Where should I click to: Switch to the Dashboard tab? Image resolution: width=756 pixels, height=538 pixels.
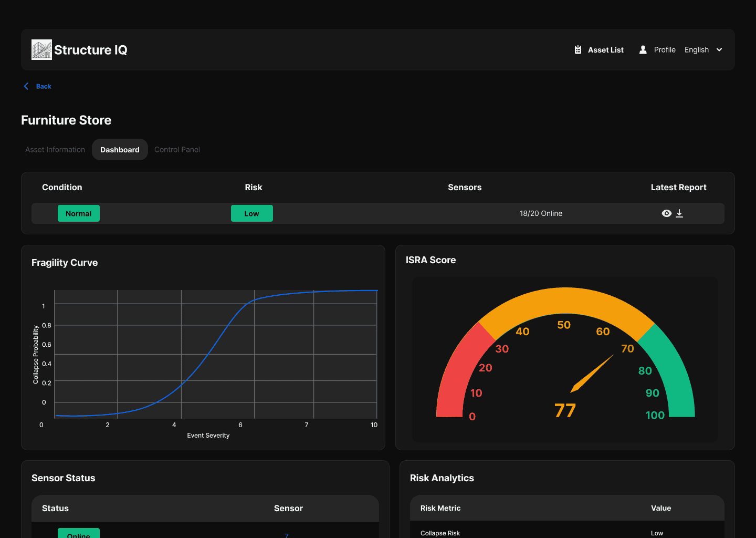120,150
